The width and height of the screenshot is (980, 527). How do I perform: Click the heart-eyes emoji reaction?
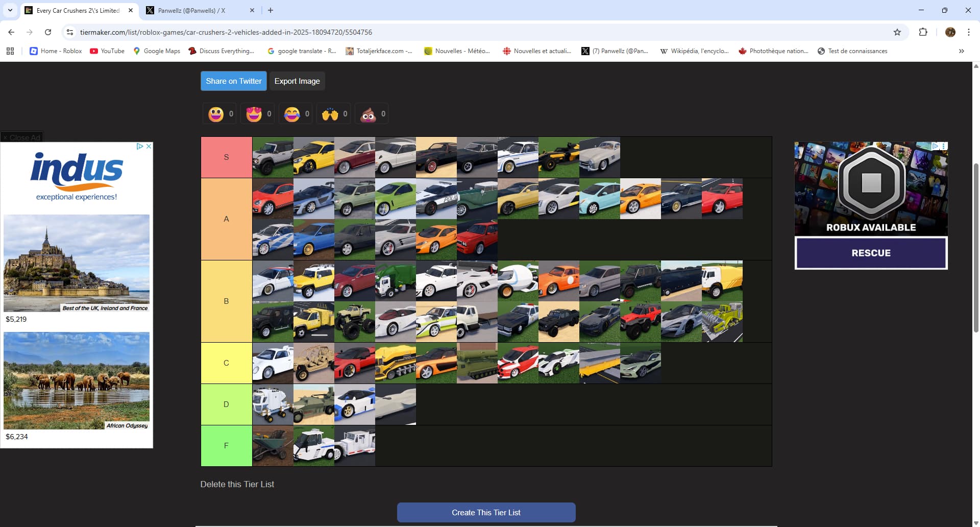coord(254,114)
